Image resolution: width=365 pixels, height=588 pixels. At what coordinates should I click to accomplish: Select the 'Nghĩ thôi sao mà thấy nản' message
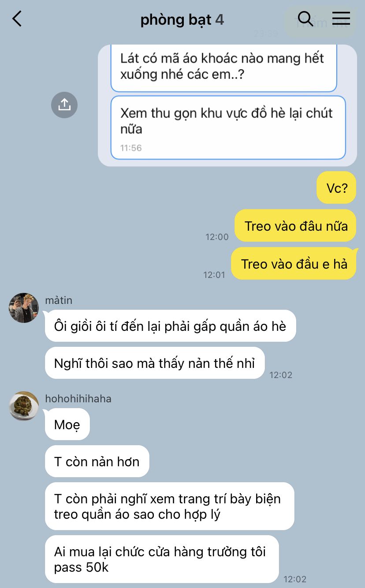(x=155, y=363)
